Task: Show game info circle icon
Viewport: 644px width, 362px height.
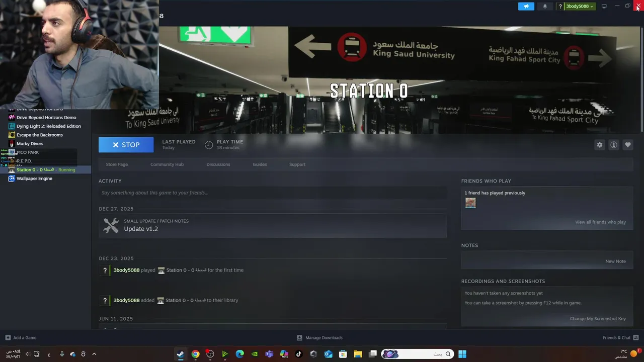Action: tap(614, 145)
